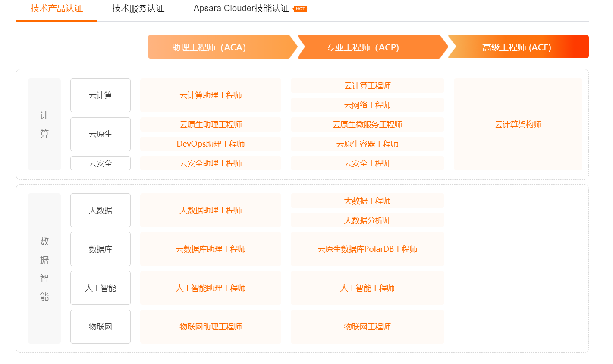Open 云原生微服务工程师 certification
The width and height of the screenshot is (613, 364).
click(x=368, y=125)
